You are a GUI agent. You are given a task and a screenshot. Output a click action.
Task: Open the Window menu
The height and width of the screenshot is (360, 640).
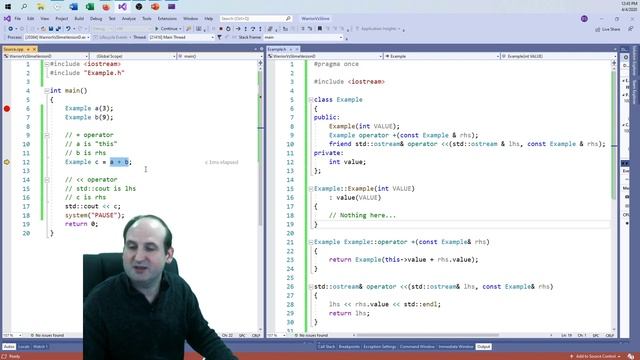click(x=190, y=18)
